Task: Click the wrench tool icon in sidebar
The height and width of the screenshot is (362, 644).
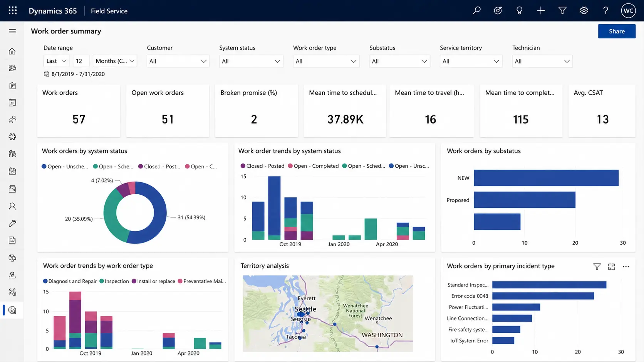Action: click(12, 223)
